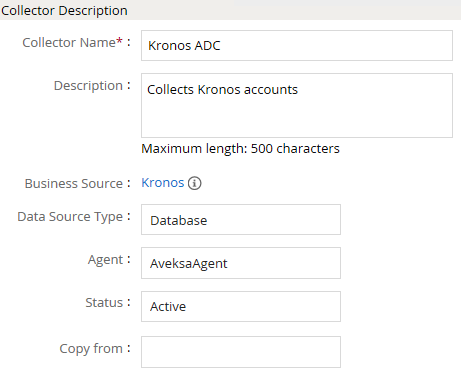This screenshot has width=461, height=375.
Task: Open the Status dropdown showing Active
Action: coord(241,306)
